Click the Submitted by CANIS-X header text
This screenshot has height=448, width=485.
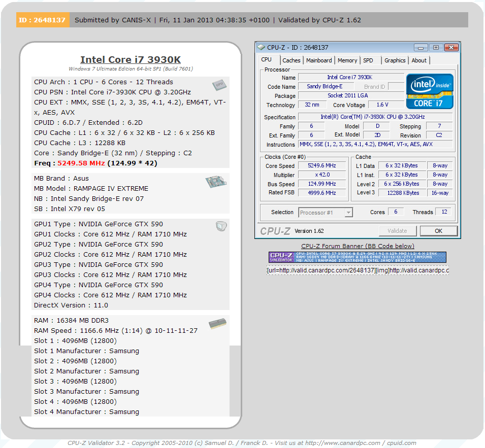[x=113, y=20]
